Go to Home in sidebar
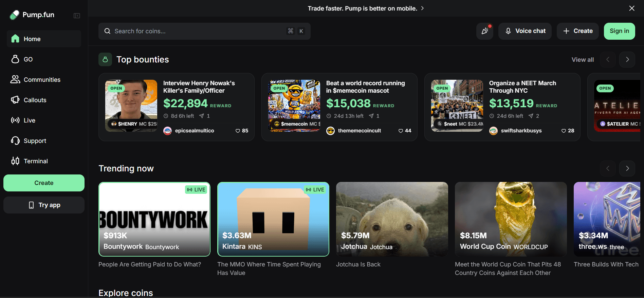This screenshot has height=298, width=644. click(x=44, y=39)
